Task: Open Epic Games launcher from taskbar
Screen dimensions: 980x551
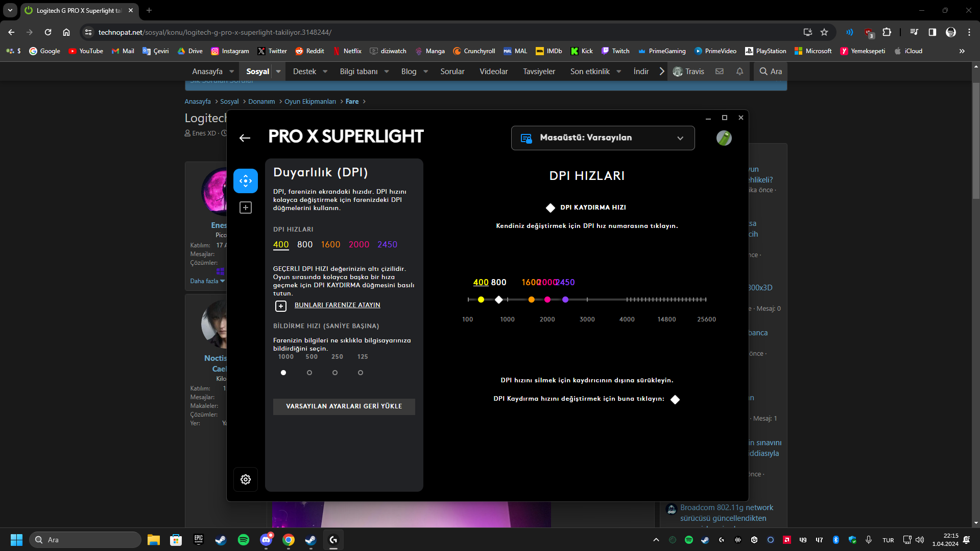Action: 199,540
